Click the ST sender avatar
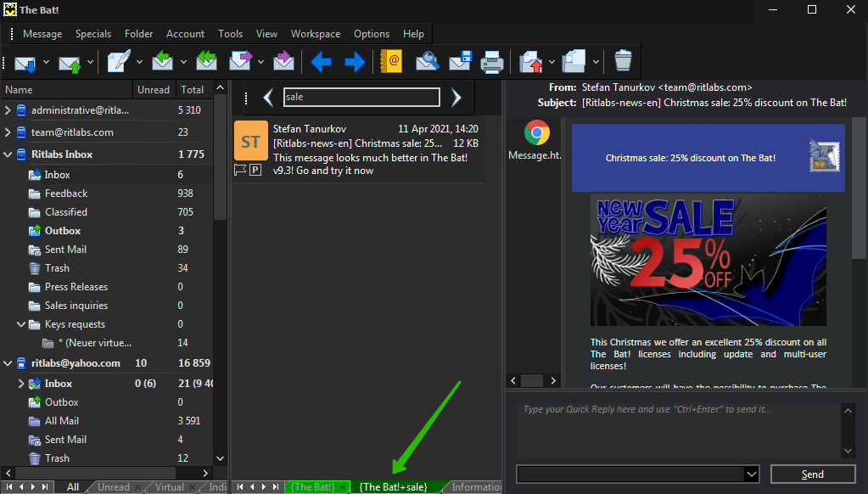Screen dimensions: 868x494 [251, 141]
